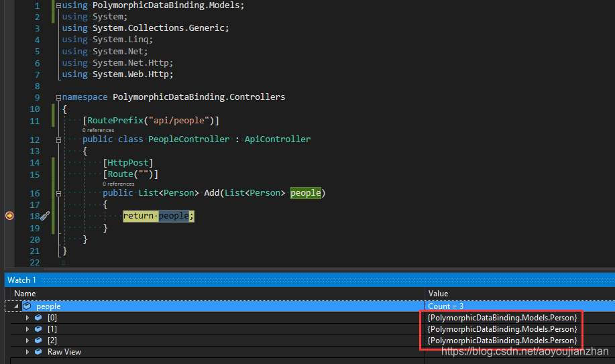
Task: Click the Value column header
Action: point(438,294)
